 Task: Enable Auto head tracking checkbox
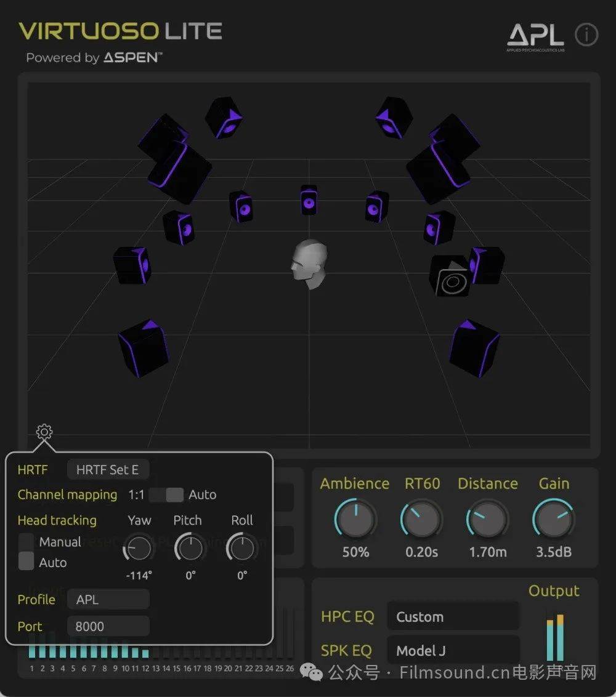pos(26,561)
